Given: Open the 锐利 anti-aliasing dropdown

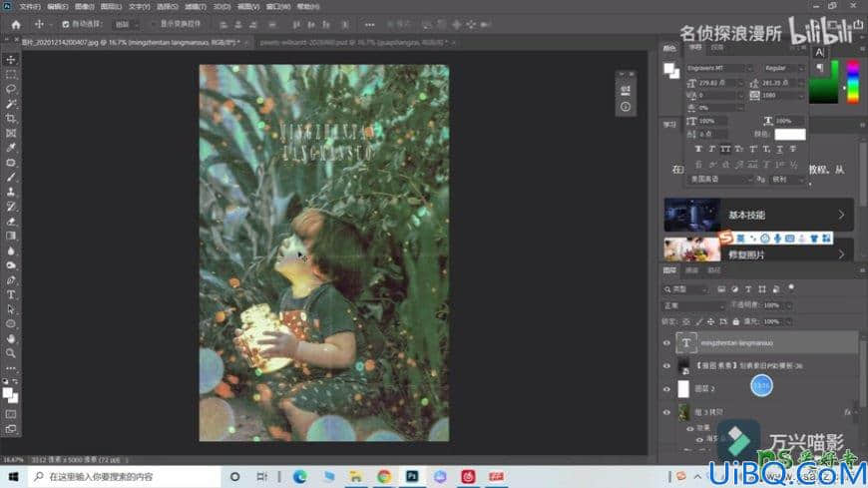Looking at the screenshot, I should tap(787, 179).
